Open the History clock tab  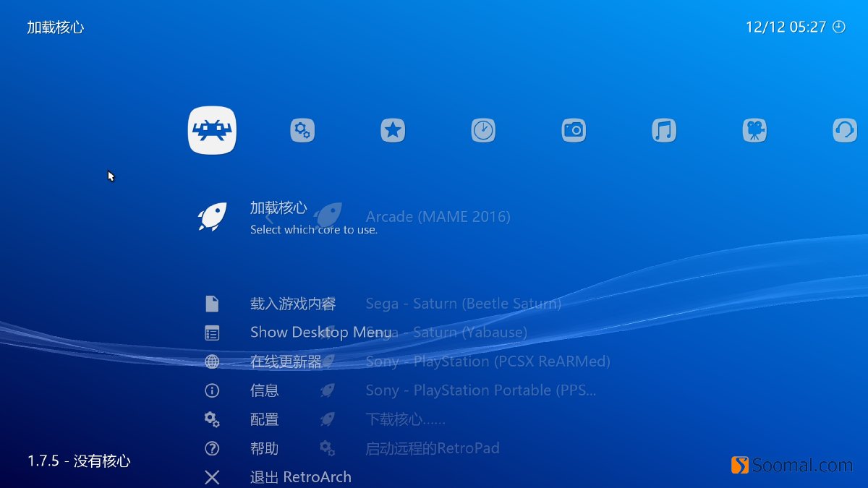pyautogui.click(x=483, y=130)
